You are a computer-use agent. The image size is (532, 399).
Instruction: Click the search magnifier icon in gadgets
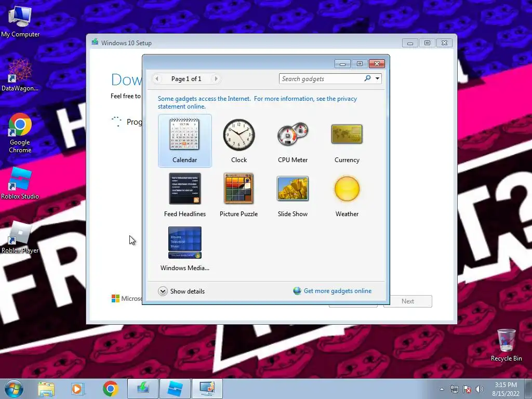(367, 78)
